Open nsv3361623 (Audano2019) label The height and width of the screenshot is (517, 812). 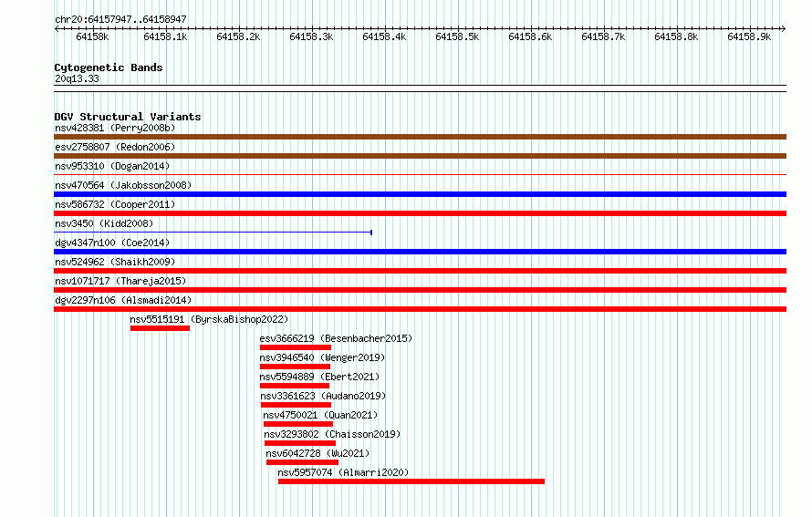[x=323, y=396]
